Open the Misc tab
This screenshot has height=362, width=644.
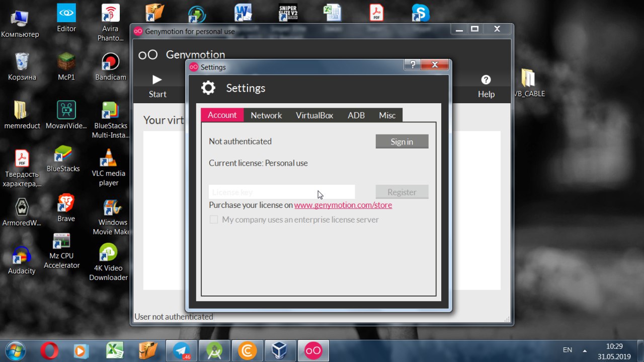(387, 115)
